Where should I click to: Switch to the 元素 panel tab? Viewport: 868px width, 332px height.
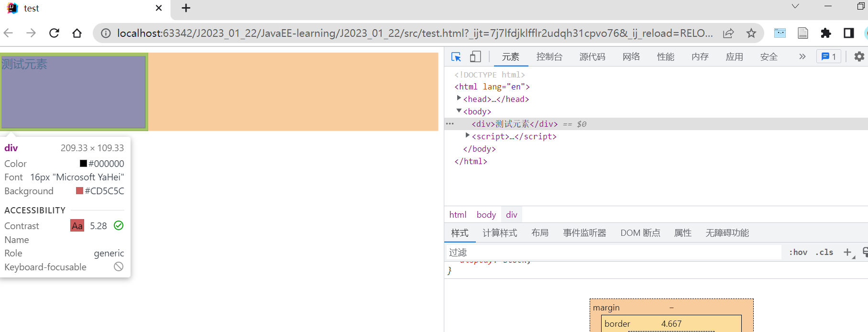pos(510,57)
